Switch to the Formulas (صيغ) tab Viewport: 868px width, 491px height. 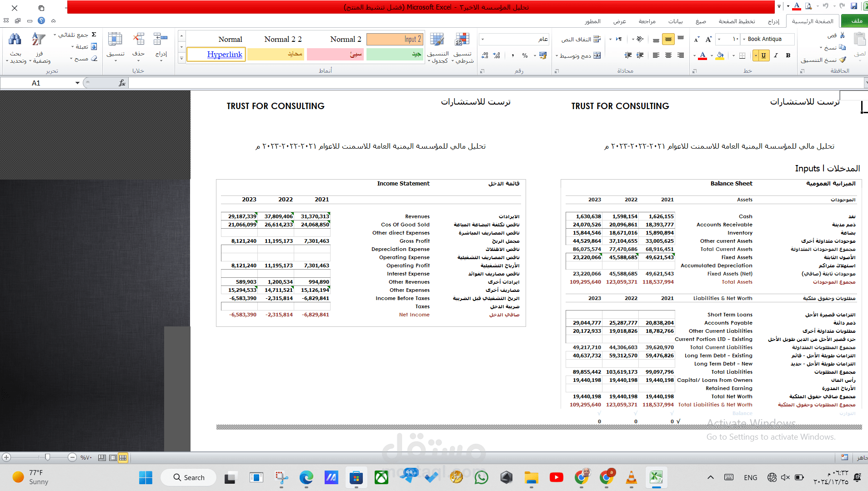click(701, 21)
